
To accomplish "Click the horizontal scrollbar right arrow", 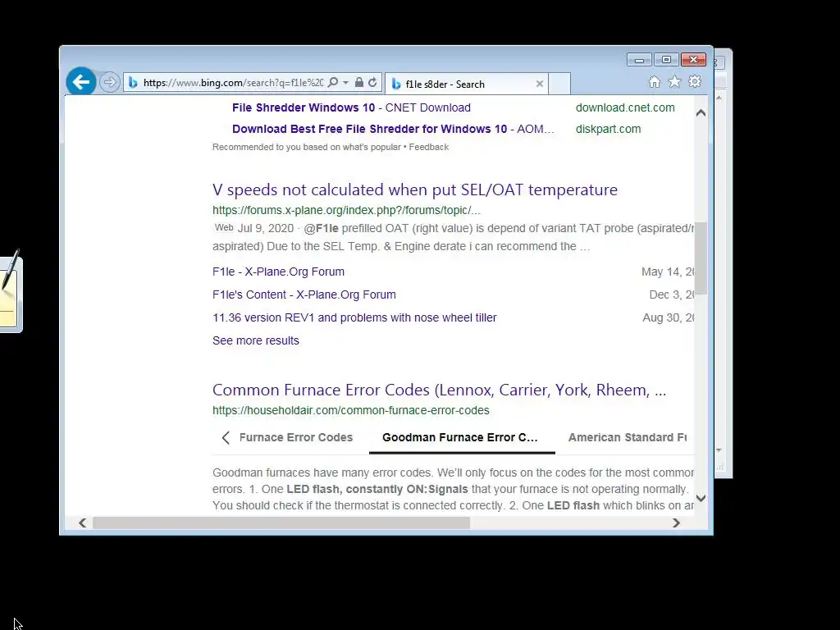I will point(676,523).
